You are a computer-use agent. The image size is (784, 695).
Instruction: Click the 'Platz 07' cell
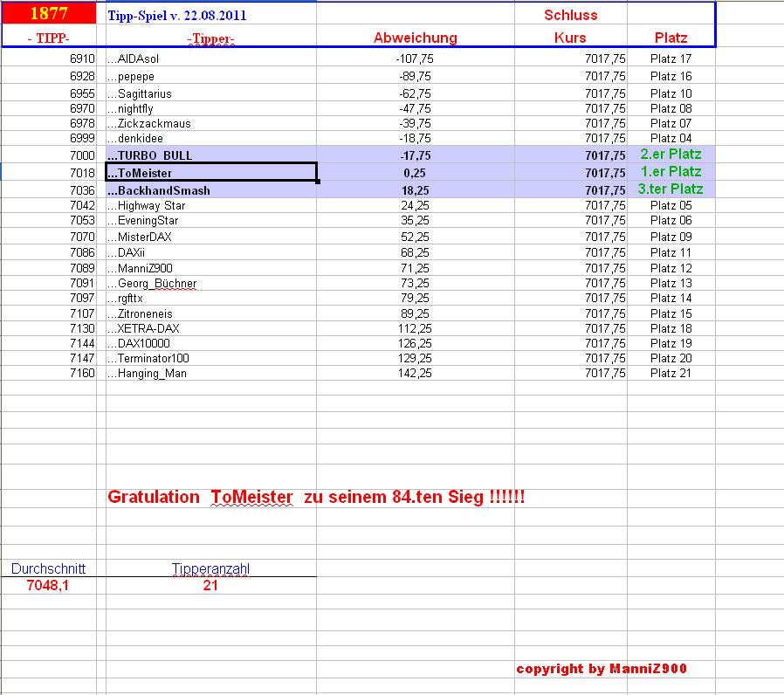click(x=671, y=123)
